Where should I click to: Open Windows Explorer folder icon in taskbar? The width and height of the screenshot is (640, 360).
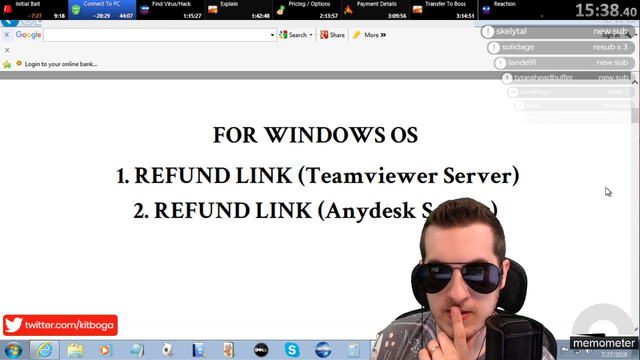[75, 350]
